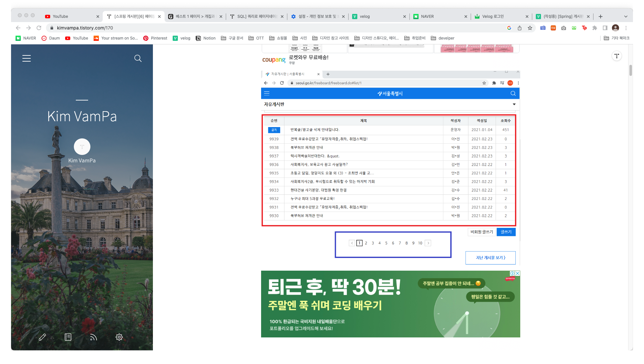The width and height of the screenshot is (644, 364).
Task: Open the 구글 문서 bookmark folder
Action: pos(232,38)
